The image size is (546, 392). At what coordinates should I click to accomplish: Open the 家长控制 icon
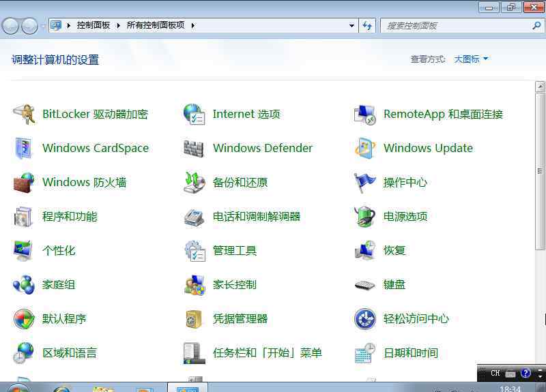click(195, 285)
